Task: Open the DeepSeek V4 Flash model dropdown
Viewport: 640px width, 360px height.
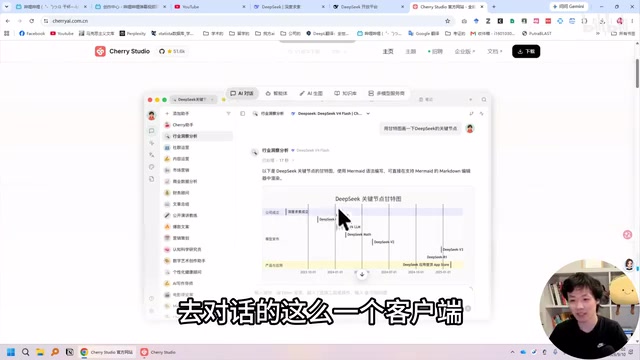Action: 330,113
